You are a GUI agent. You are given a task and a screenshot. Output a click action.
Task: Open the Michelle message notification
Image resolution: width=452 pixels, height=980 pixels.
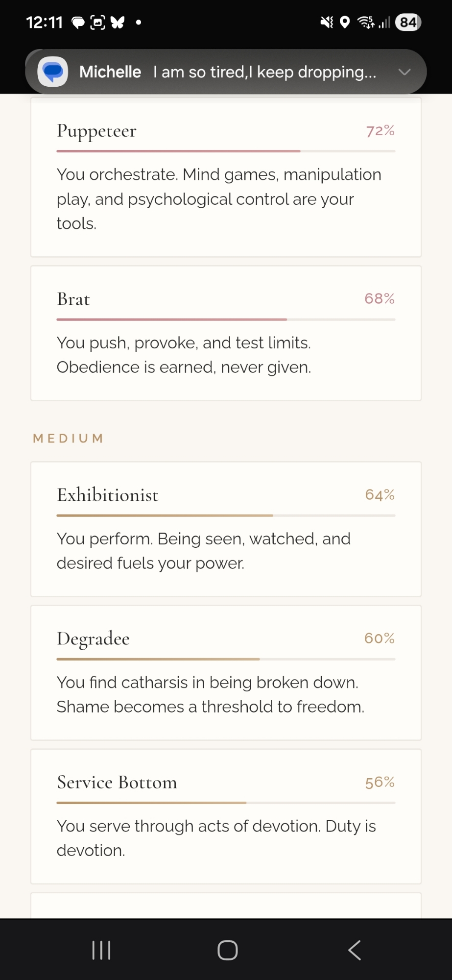tap(228, 72)
